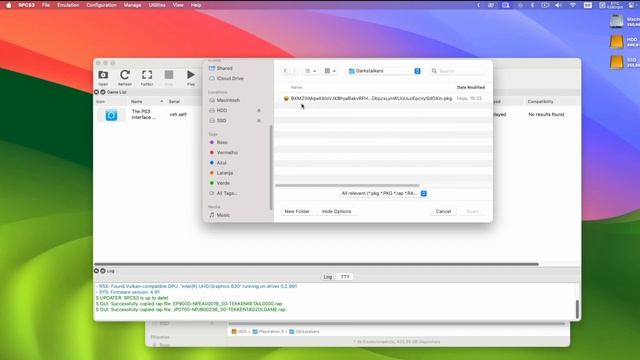Click the Wi-Fi status icon in menu bar
This screenshot has width=640, height=360.
coord(573,5)
